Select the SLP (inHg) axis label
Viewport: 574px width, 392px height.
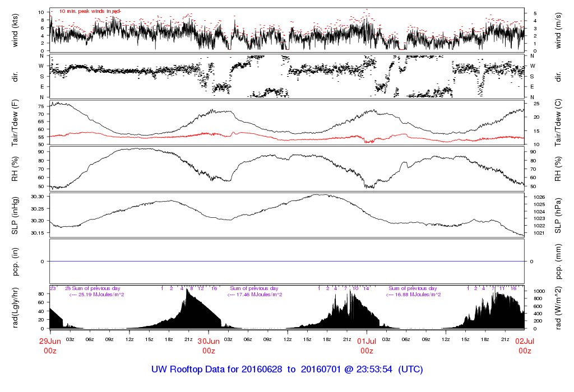(x=15, y=214)
